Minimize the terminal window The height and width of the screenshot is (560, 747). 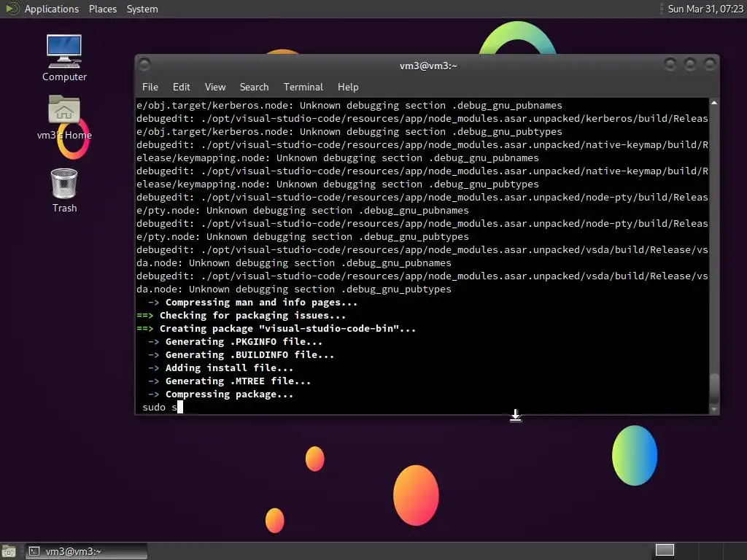[670, 64]
